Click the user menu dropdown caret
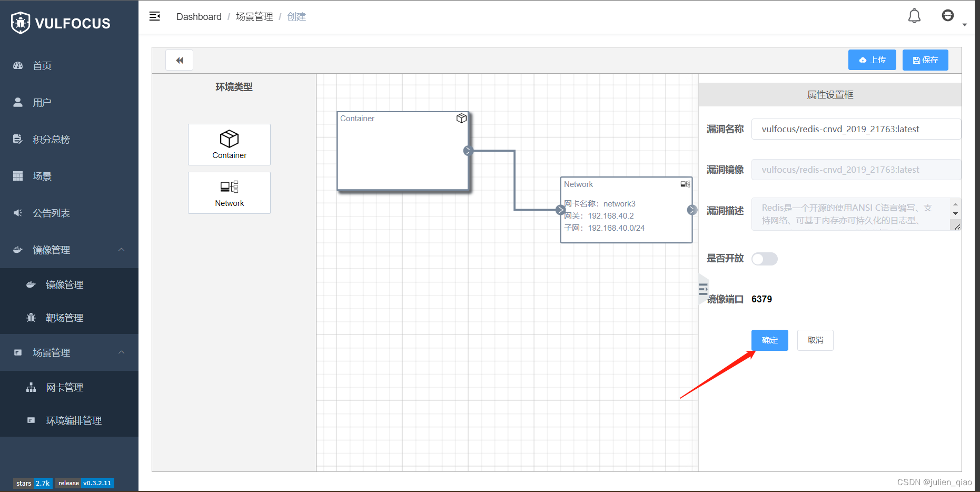The height and width of the screenshot is (492, 980). coord(964,25)
